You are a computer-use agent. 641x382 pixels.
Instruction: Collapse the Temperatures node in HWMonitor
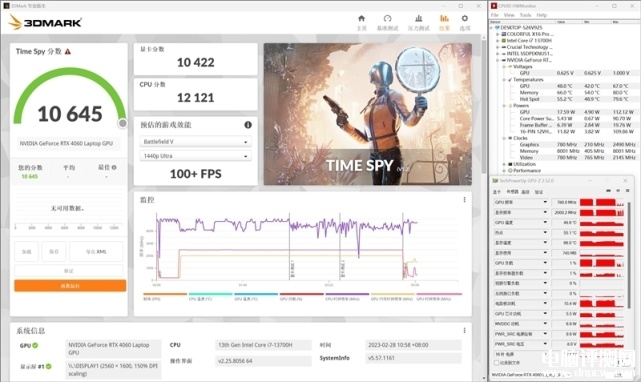coord(504,80)
